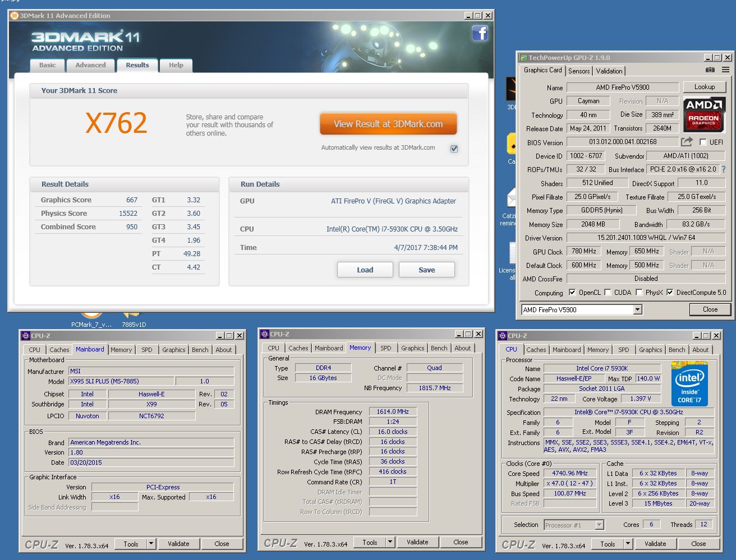Open SPD tab in Memory CPU-Z window
This screenshot has height=560, width=736.
pos(386,348)
